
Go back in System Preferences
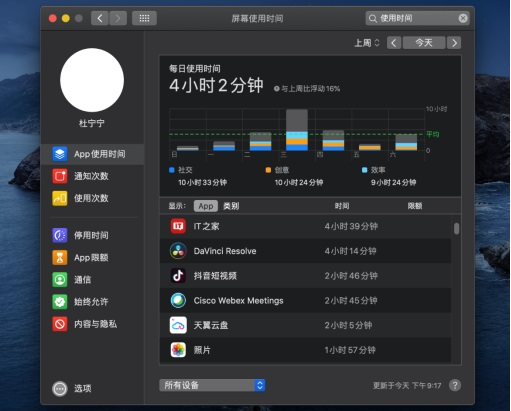click(100, 18)
